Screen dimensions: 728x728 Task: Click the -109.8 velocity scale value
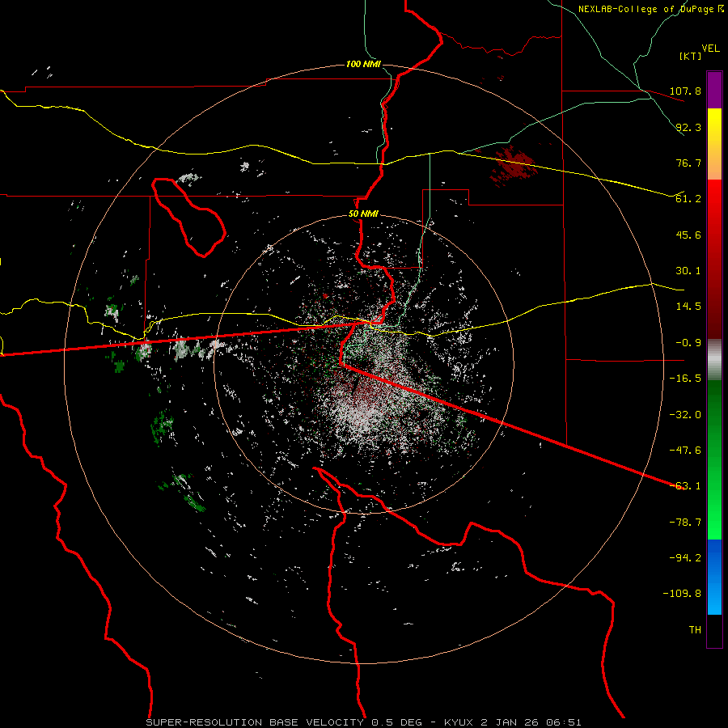click(x=682, y=594)
